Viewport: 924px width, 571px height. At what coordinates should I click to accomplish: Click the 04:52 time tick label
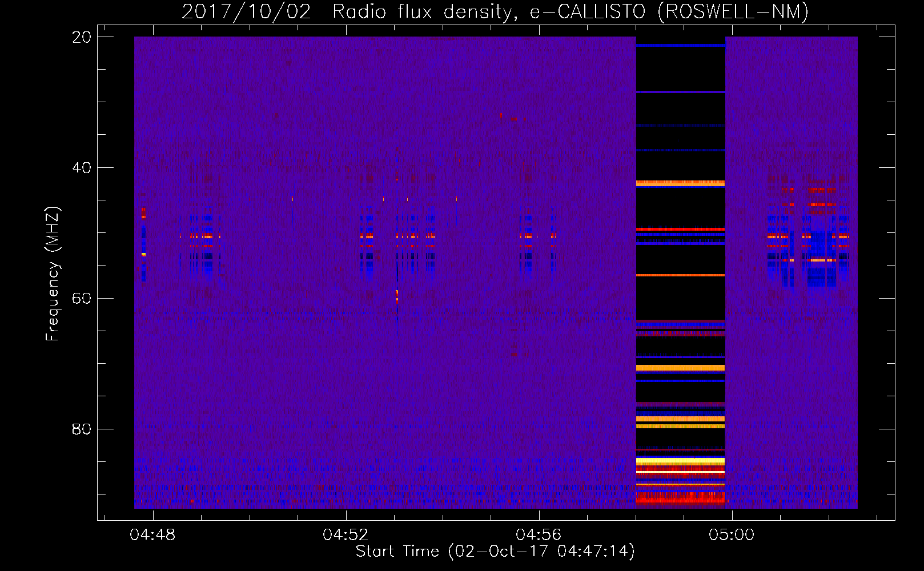point(346,535)
